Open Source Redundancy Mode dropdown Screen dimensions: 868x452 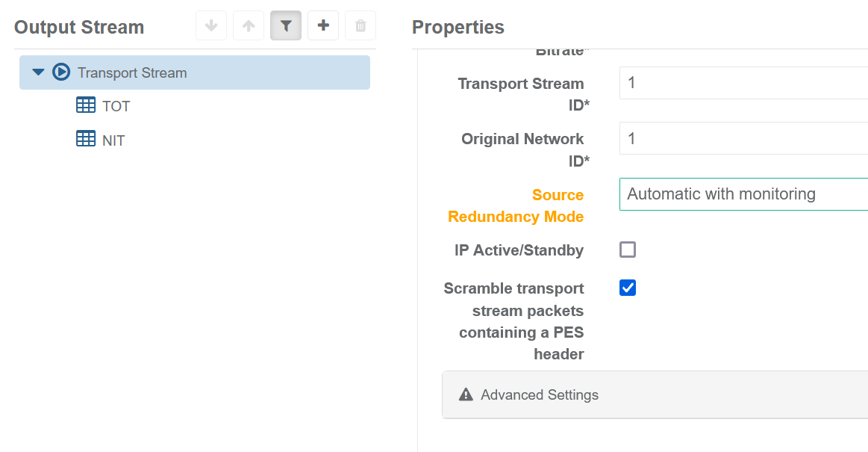coord(743,194)
